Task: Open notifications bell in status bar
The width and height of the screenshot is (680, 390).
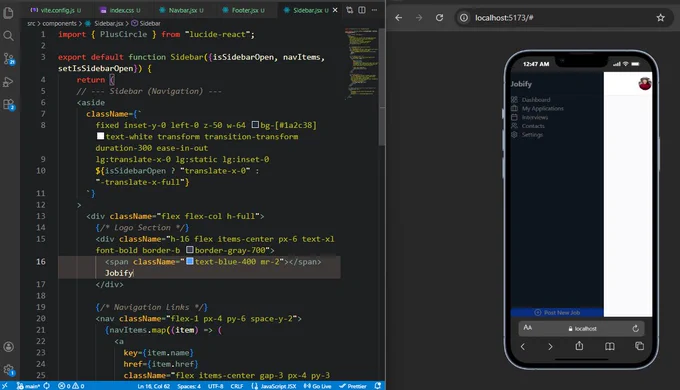Action: pos(378,386)
